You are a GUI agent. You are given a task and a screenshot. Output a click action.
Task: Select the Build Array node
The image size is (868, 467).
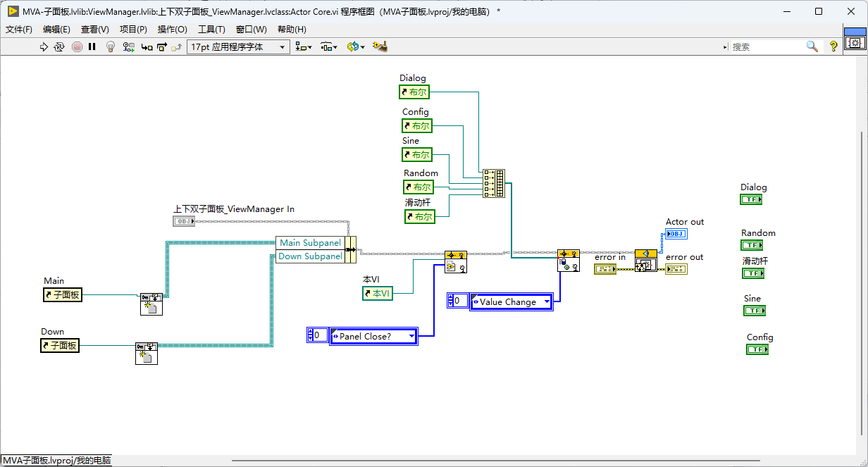point(494,183)
